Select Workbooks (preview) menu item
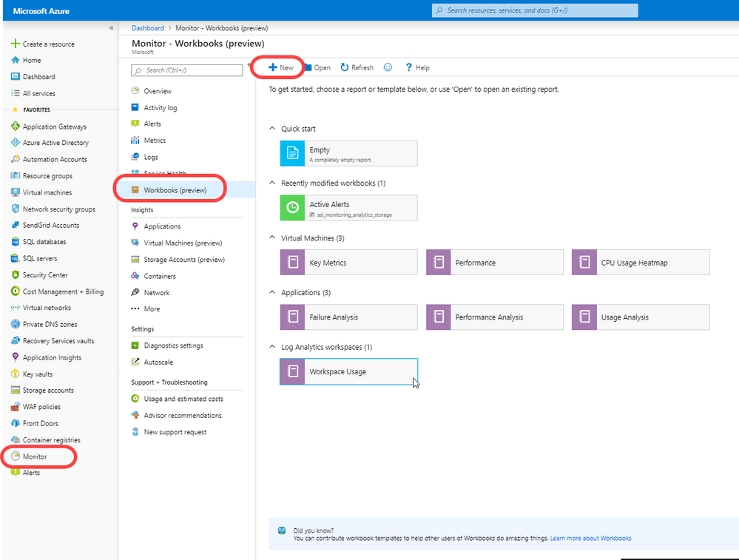Image resolution: width=739 pixels, height=560 pixels. (x=175, y=190)
